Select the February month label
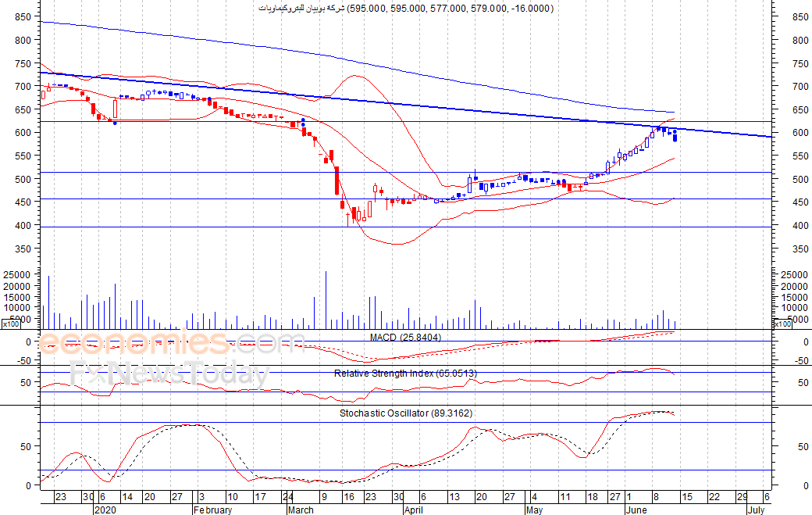 (x=212, y=510)
